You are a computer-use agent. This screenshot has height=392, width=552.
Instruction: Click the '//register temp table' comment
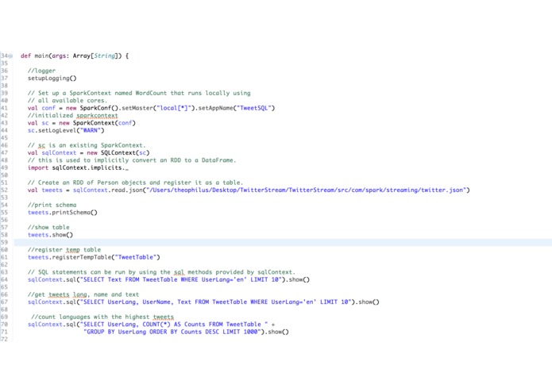64,250
